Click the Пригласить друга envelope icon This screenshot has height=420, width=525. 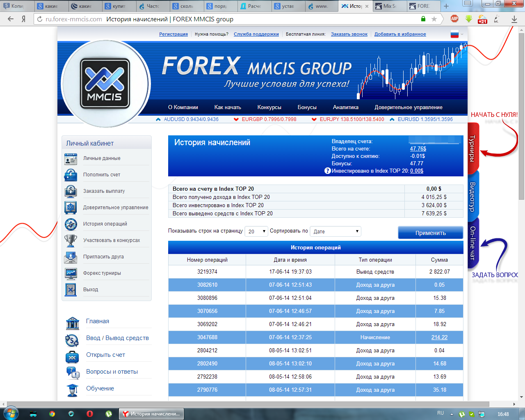[71, 257]
